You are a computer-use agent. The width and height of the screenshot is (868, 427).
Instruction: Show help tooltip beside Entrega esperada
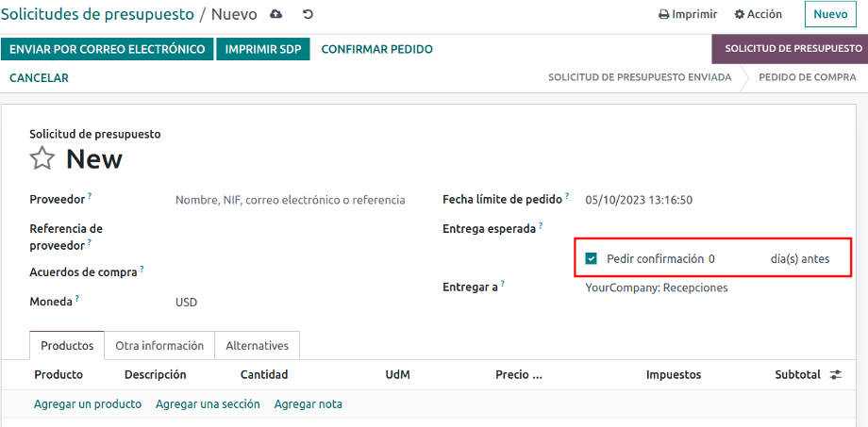(541, 225)
